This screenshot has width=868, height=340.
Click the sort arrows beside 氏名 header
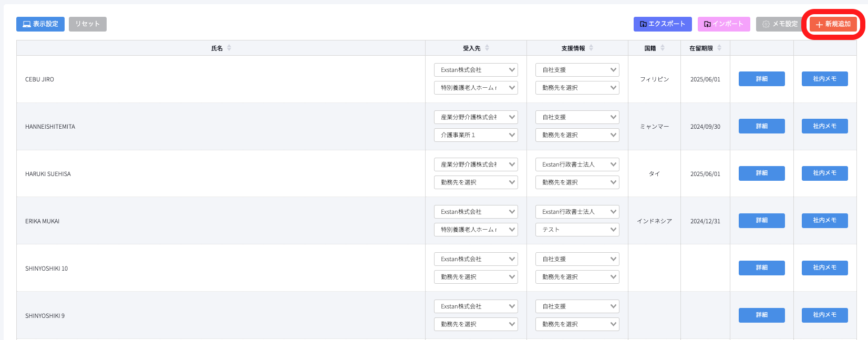click(x=229, y=48)
